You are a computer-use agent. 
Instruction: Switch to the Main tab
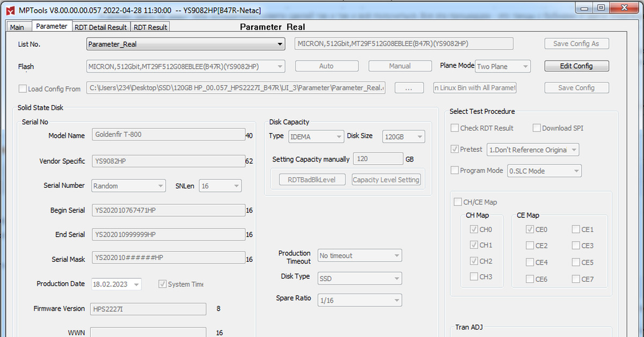click(17, 27)
